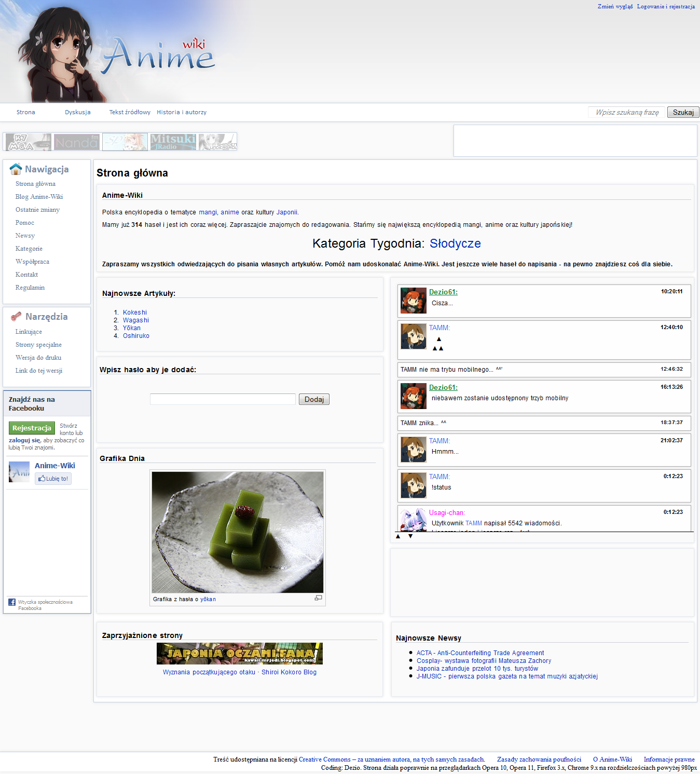Open the Zmień wygląd link
700x774 pixels.
[615, 7]
